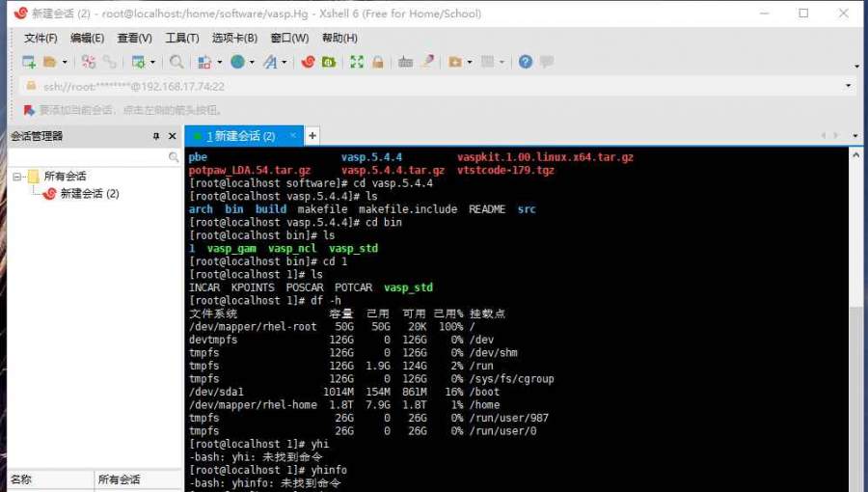Click the gray layout icon
This screenshot has height=492, width=868.
point(488,62)
